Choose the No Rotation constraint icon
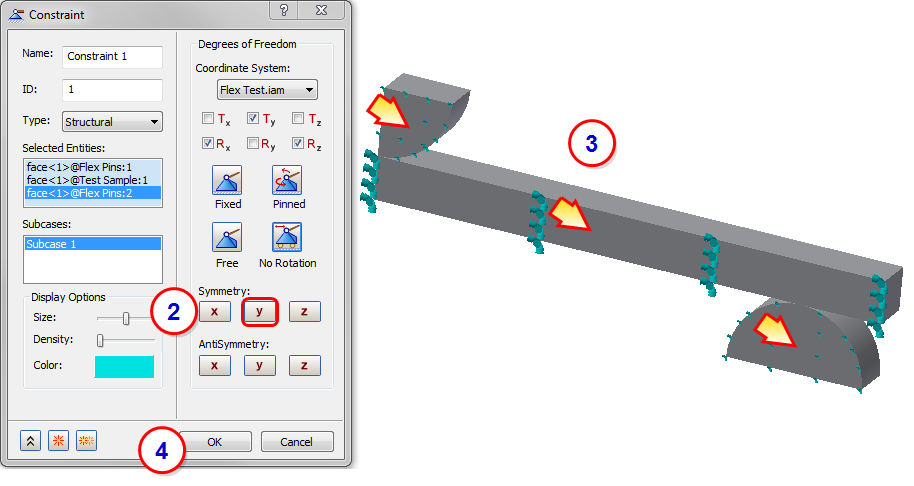 [x=287, y=237]
